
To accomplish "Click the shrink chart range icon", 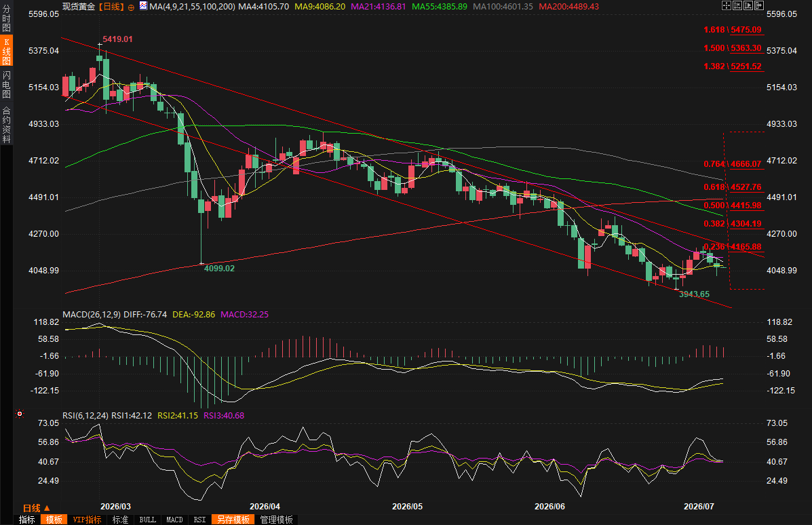I will (737, 5).
